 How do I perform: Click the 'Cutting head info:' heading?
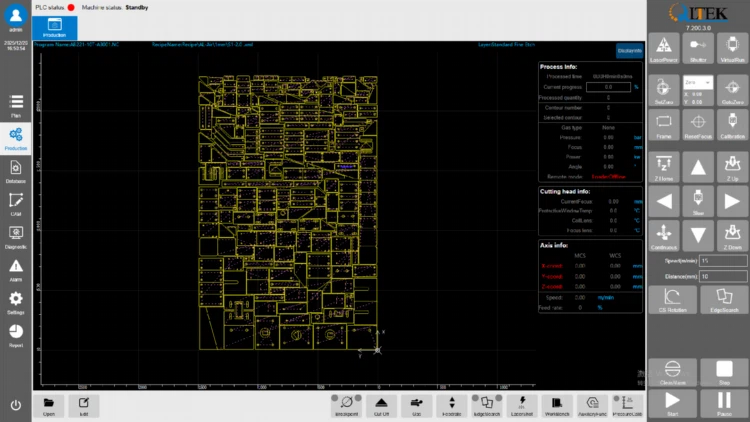pyautogui.click(x=565, y=191)
